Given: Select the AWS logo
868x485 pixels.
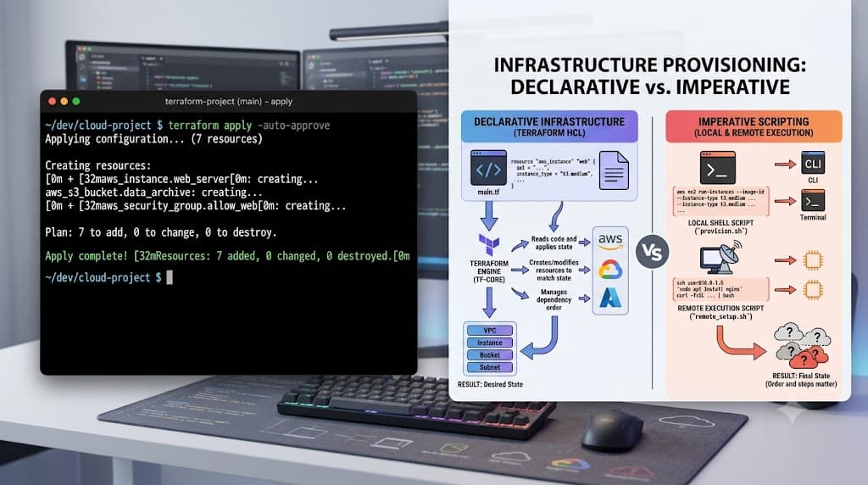Looking at the screenshot, I should coord(610,242).
